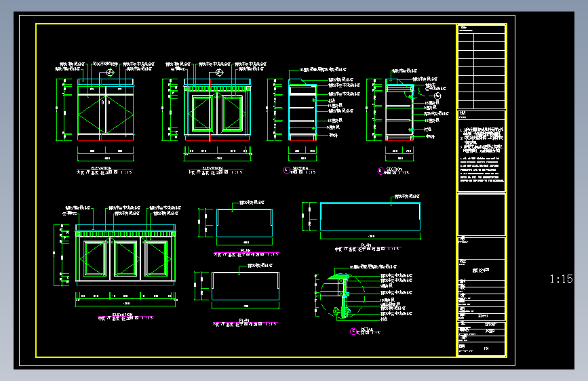
Task: Click the detail callout bubble beside the right section view
Action: tap(437, 96)
